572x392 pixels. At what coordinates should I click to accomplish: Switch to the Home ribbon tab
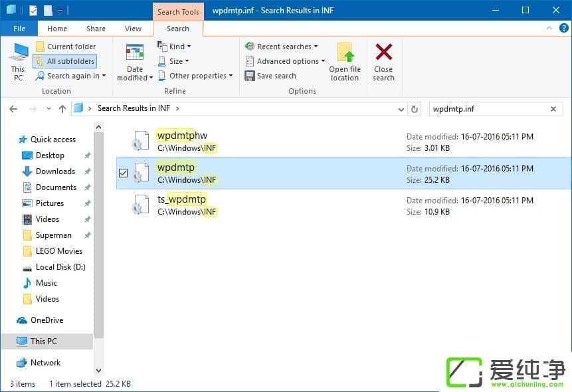[x=56, y=29]
